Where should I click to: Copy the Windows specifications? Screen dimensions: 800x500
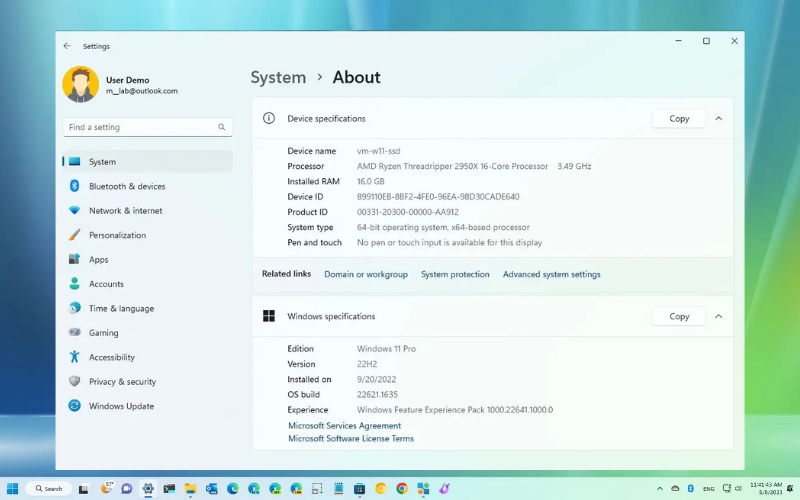pos(679,316)
